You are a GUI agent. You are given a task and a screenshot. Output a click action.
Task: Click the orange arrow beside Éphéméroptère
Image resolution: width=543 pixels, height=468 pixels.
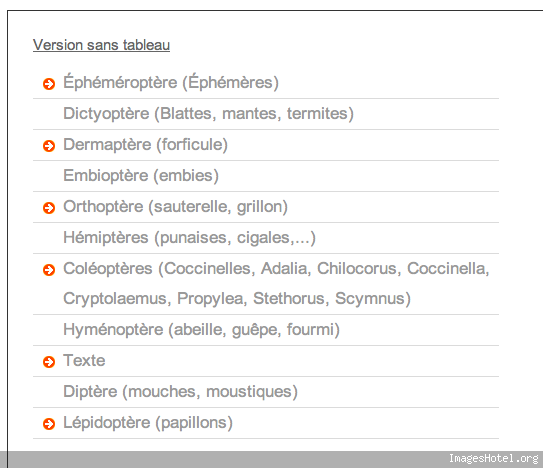(x=49, y=84)
